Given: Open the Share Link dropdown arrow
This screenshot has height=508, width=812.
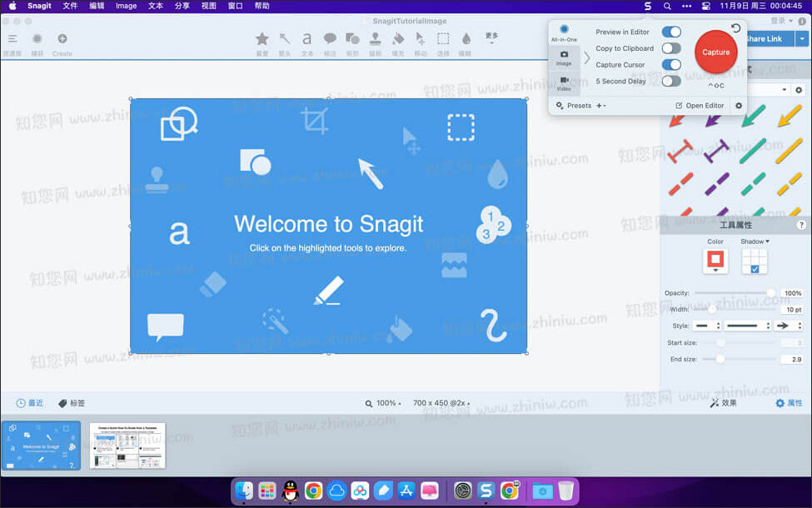Looking at the screenshot, I should pyautogui.click(x=802, y=39).
